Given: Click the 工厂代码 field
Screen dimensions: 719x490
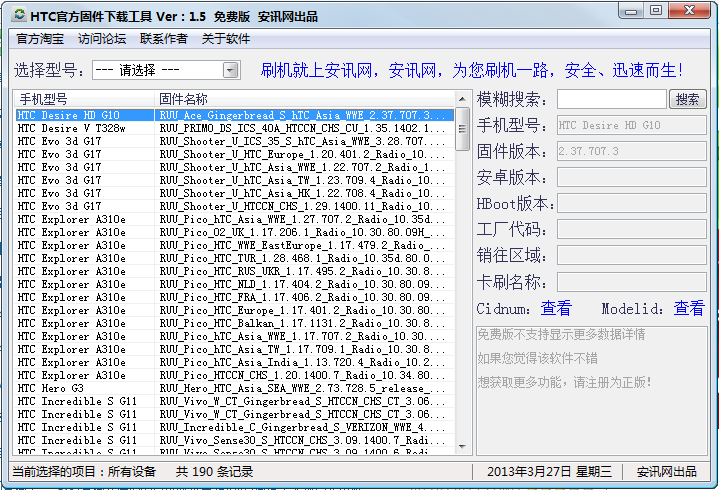Looking at the screenshot, I should point(632,229).
